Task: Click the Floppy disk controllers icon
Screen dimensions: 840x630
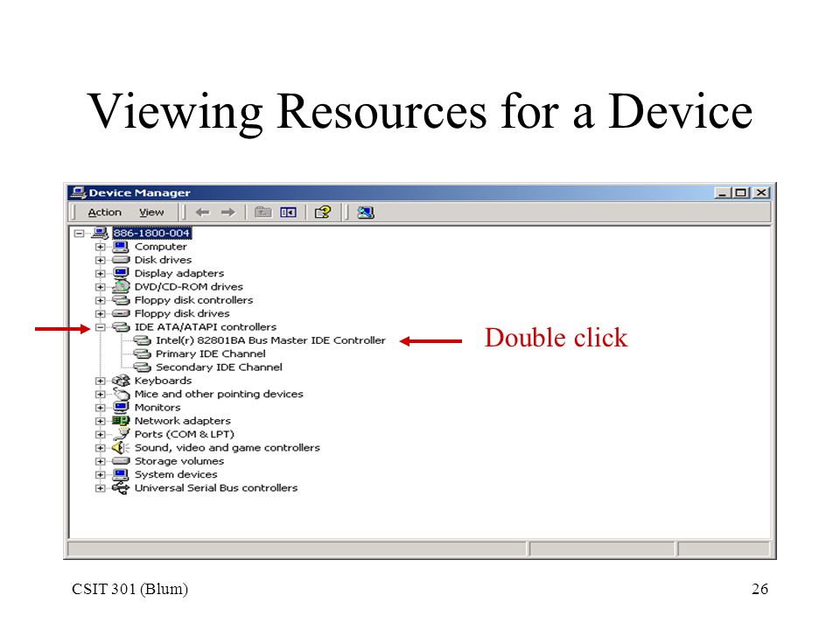Action: coord(121,300)
